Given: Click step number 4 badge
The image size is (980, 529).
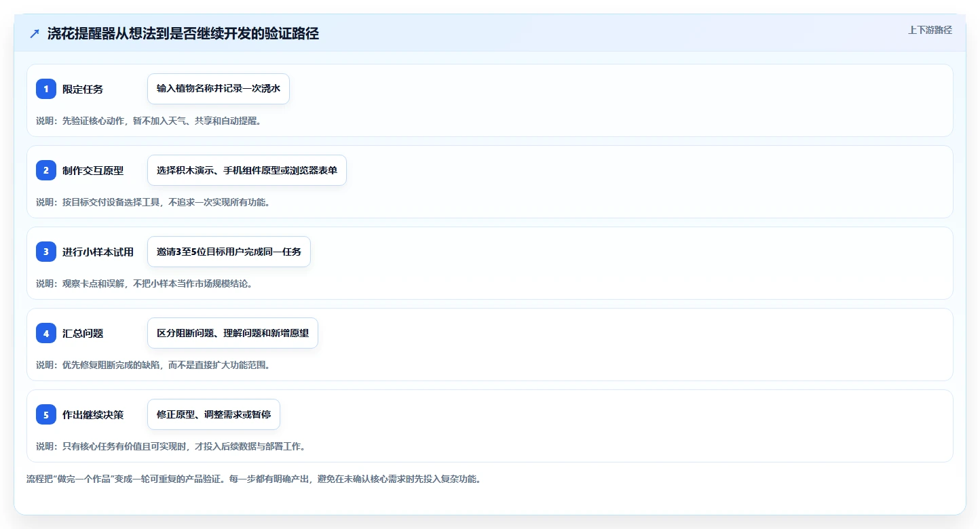Looking at the screenshot, I should (x=46, y=333).
